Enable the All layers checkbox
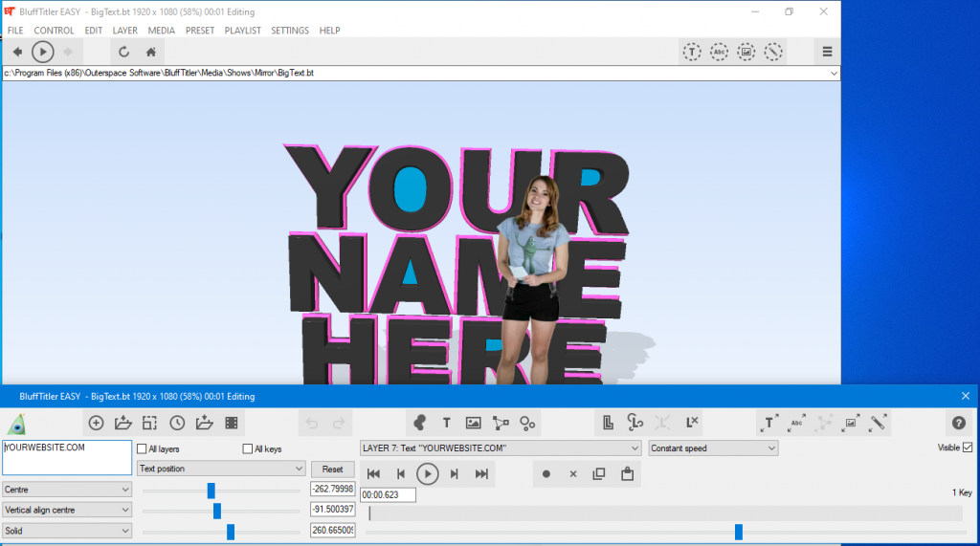The image size is (980, 546). (143, 448)
